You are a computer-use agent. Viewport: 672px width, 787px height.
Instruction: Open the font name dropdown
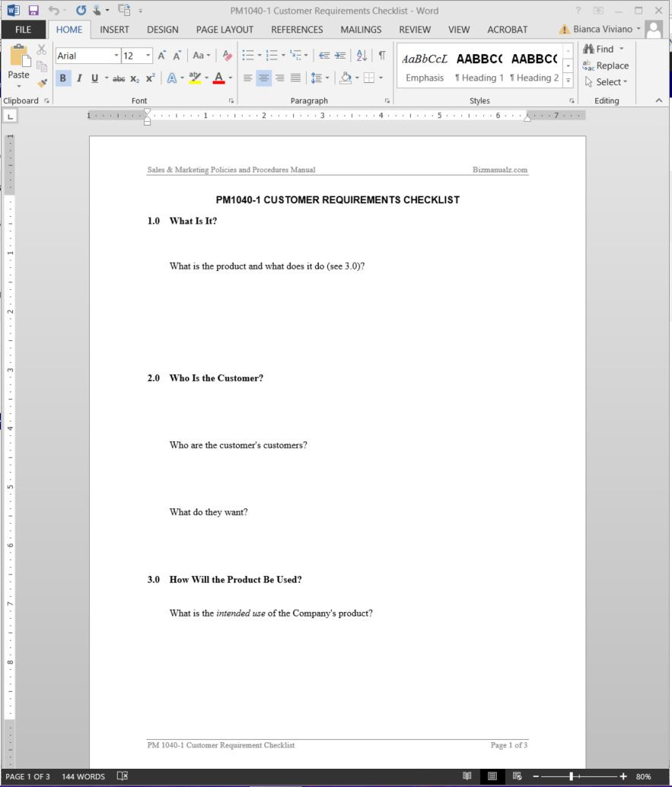(x=116, y=56)
